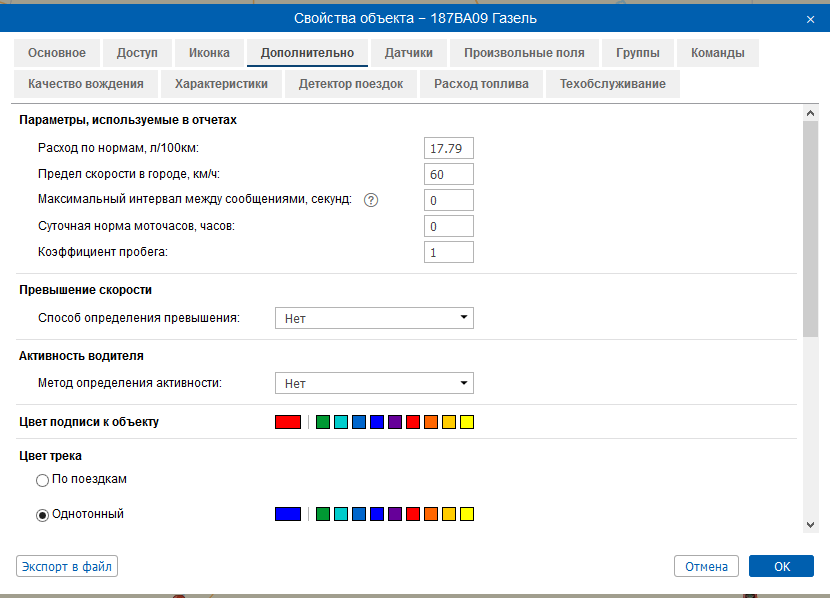Click 'Экспорт в файл' button
The height and width of the screenshot is (598, 830).
pyautogui.click(x=67, y=567)
